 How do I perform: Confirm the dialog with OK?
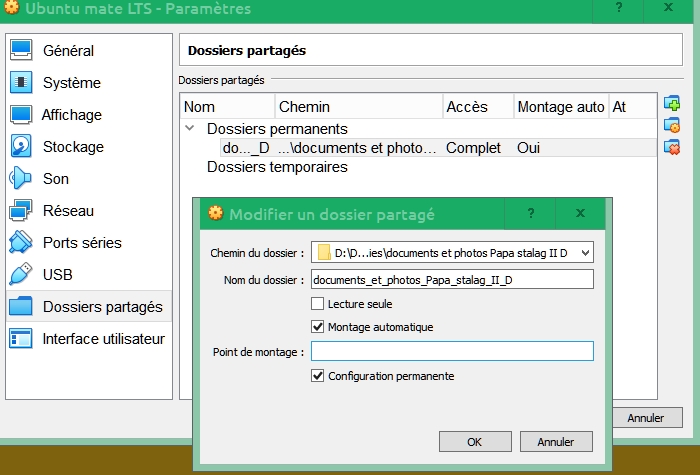475,441
